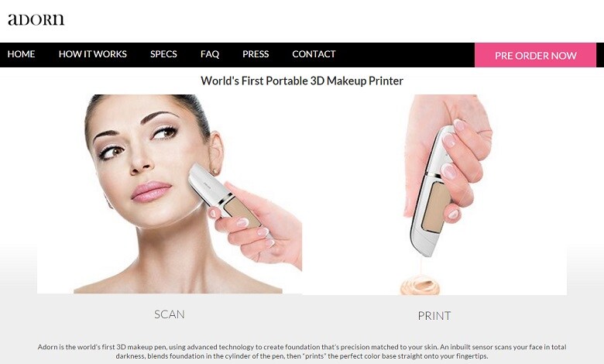The image size is (604, 364).
Task: Click the World's First Portable 3D Makeup Printer heading
Action: 302,81
